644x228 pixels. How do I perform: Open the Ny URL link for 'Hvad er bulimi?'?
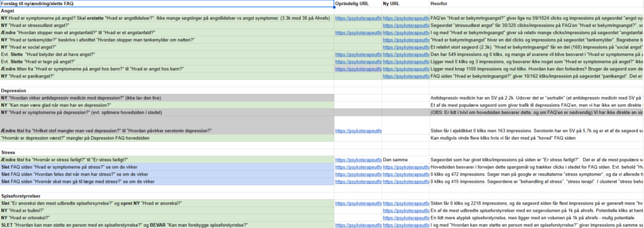pos(406,211)
